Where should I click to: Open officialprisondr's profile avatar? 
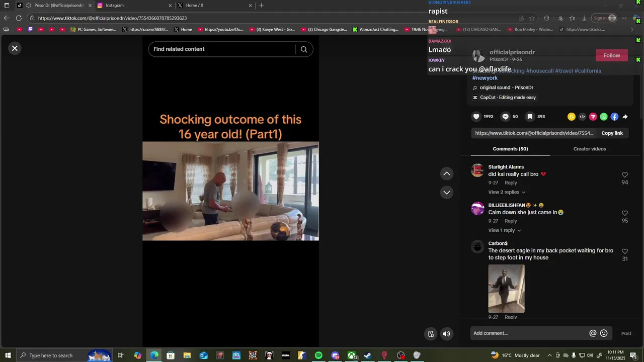[479, 55]
